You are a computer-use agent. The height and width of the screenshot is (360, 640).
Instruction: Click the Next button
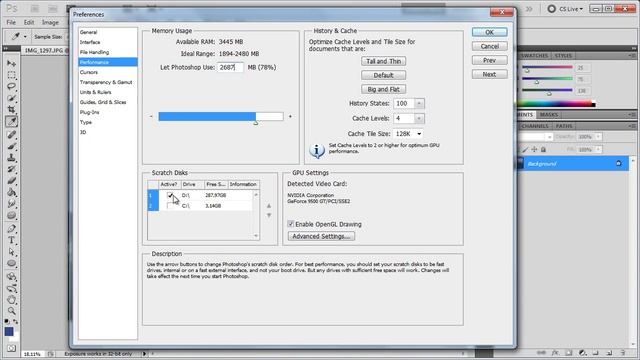point(489,74)
